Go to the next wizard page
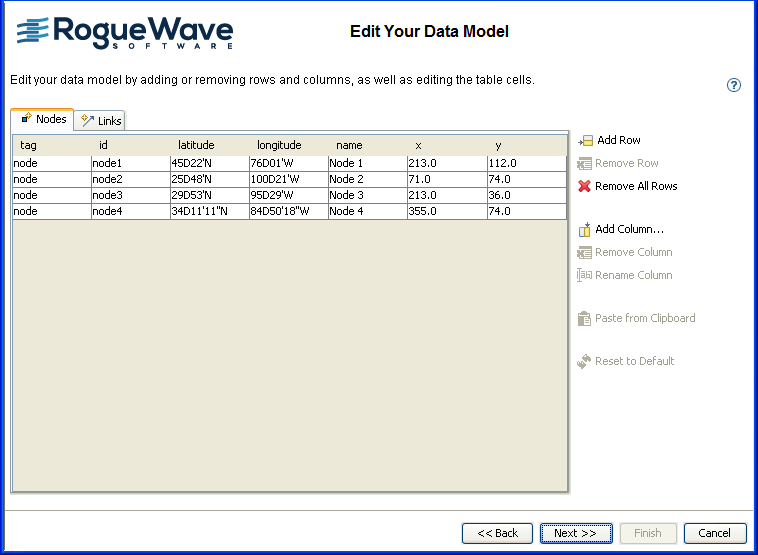This screenshot has height=555, width=758. click(575, 533)
